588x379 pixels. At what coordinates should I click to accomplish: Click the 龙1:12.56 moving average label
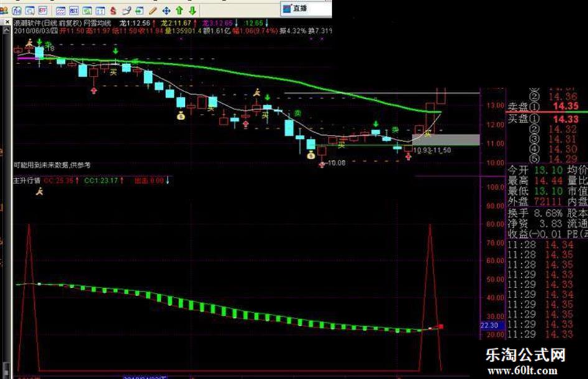click(x=135, y=23)
